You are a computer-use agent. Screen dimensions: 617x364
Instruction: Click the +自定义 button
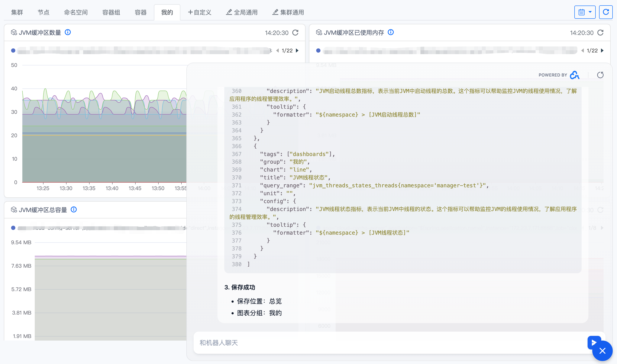[200, 13]
